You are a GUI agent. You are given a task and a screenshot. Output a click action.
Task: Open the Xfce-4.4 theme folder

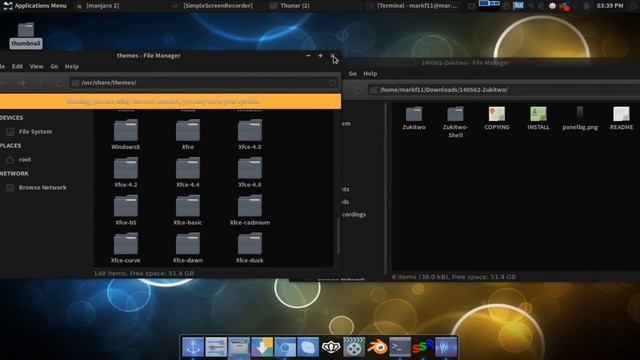188,172
